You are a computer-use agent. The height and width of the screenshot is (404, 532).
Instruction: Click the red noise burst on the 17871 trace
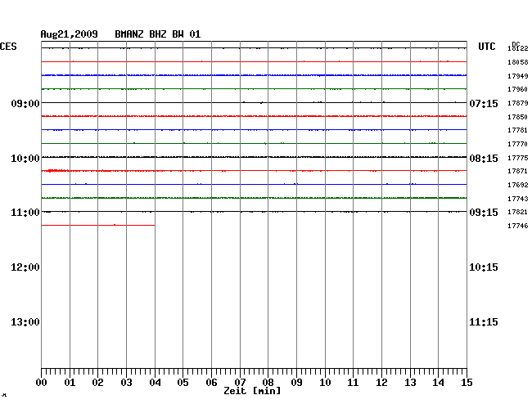pos(58,170)
